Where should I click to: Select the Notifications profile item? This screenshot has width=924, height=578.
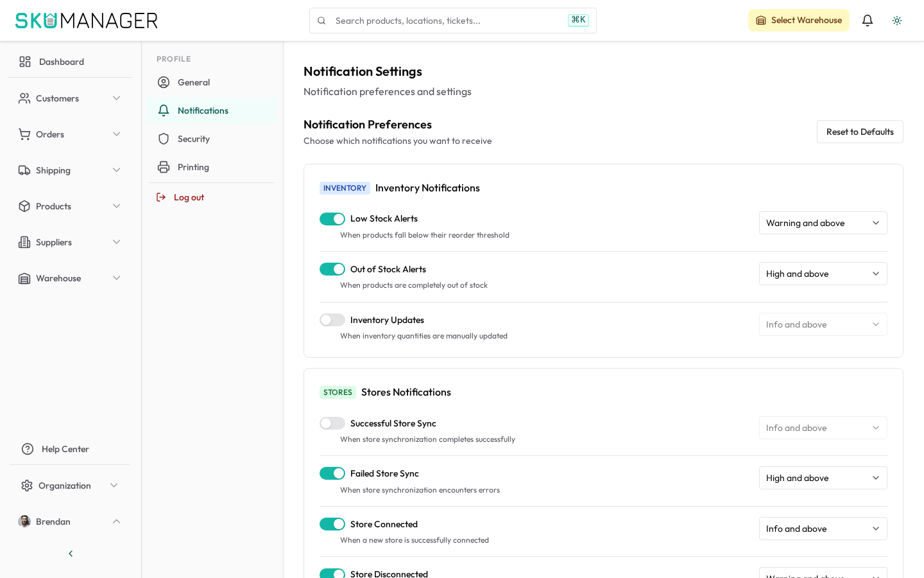212,110
